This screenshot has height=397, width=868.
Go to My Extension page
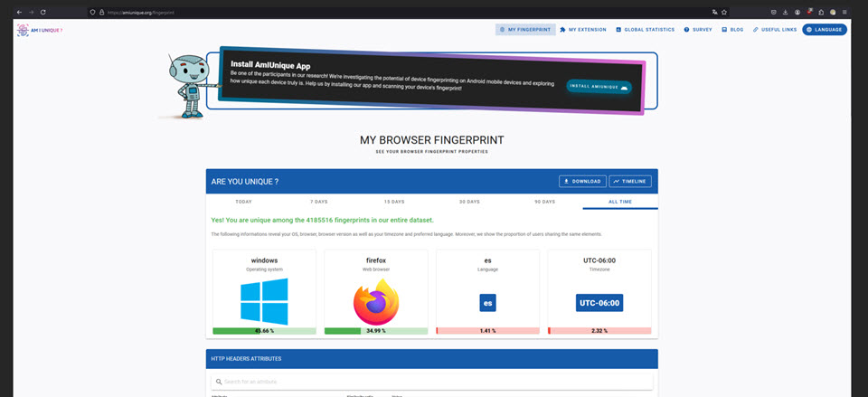pos(582,30)
